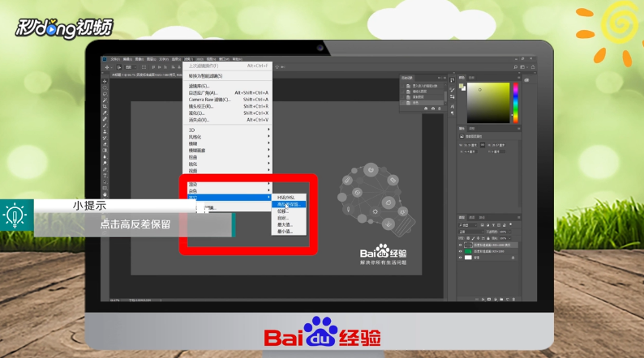Click the create new layer icon
Image resolution: width=644 pixels, height=358 pixels.
click(508, 300)
